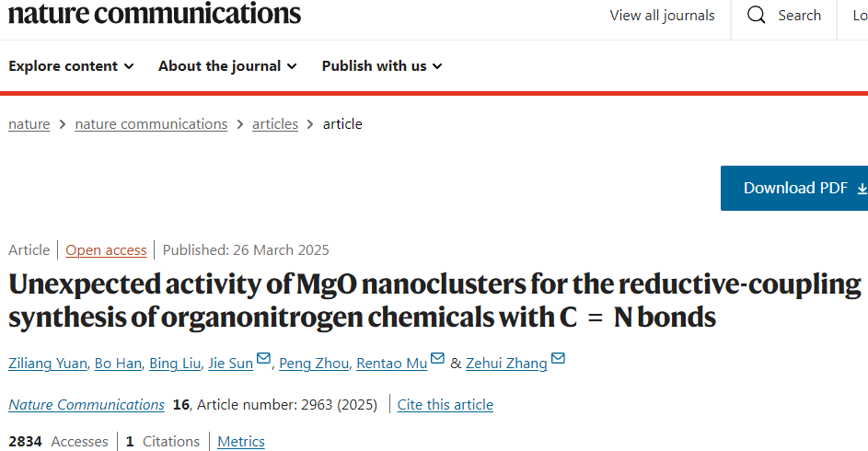Image resolution: width=868 pixels, height=451 pixels.
Task: Navigate to articles breadcrumb
Action: 275,124
